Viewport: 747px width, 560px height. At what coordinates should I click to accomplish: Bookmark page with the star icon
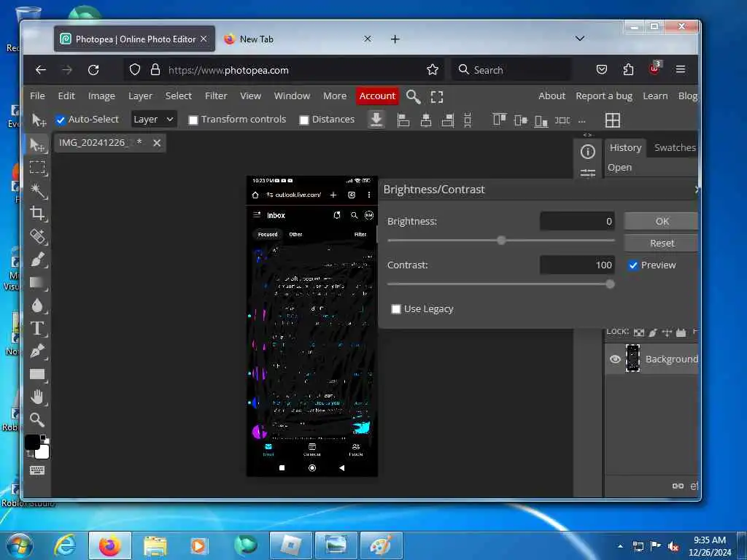pos(433,70)
